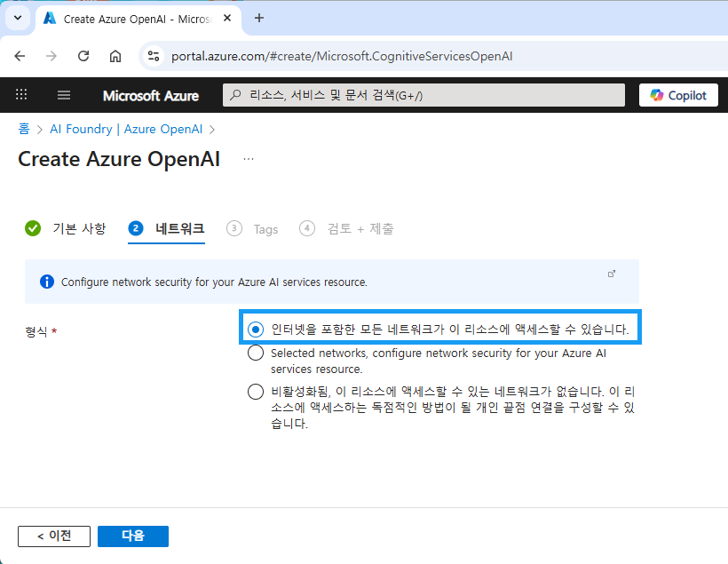Open the ellipsis menu next to Create Azure OpenAI

[x=249, y=159]
